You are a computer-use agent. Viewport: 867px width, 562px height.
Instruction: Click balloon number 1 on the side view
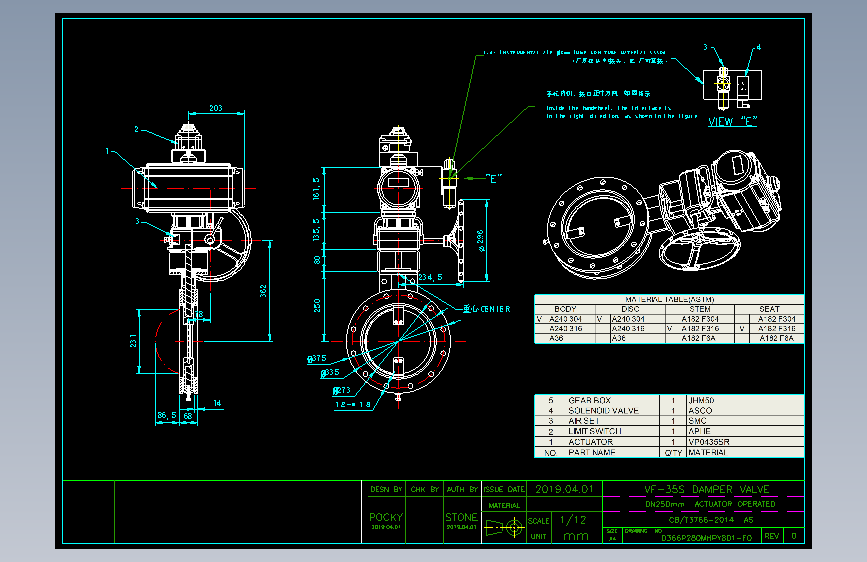click(x=108, y=150)
